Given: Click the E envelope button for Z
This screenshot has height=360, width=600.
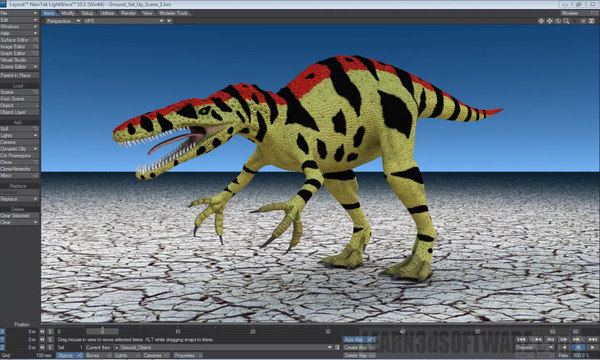Looking at the screenshot, I should (x=50, y=347).
